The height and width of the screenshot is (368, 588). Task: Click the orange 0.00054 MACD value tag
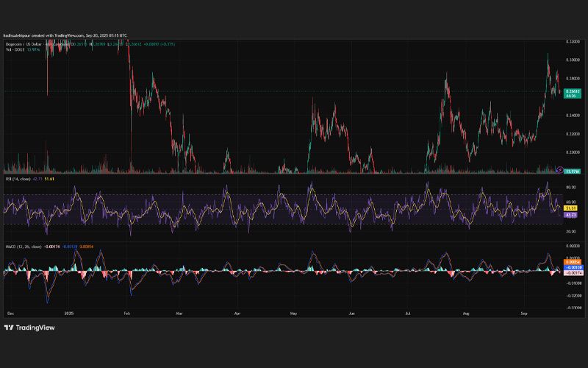coord(573,262)
